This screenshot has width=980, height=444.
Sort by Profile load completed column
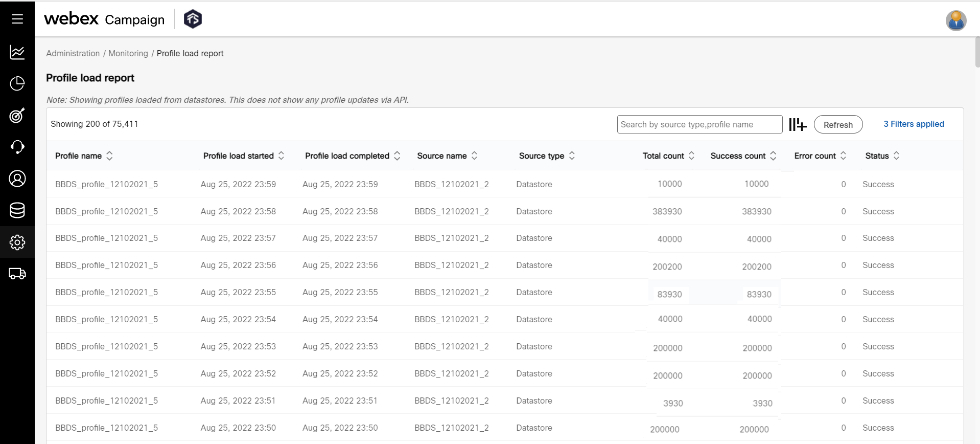click(x=397, y=156)
